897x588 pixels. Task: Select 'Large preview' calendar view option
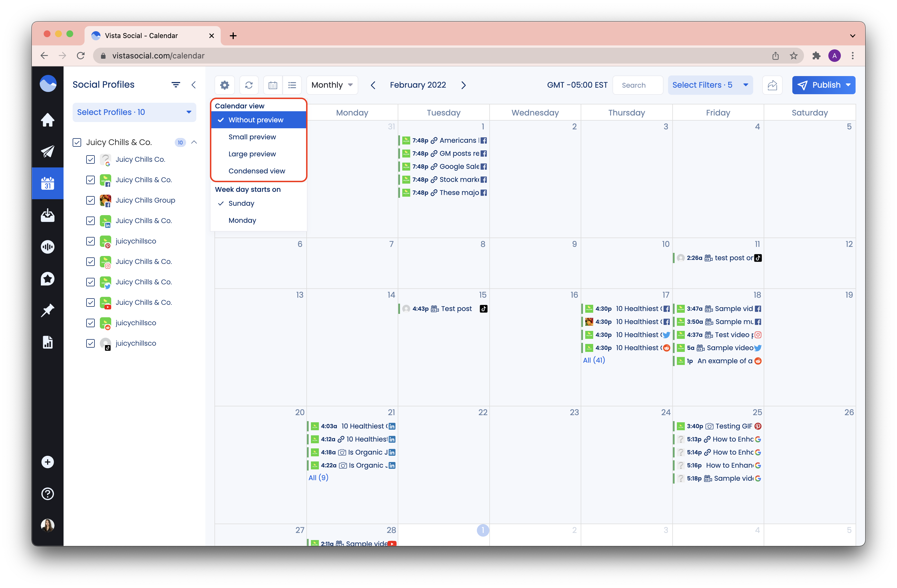point(252,154)
